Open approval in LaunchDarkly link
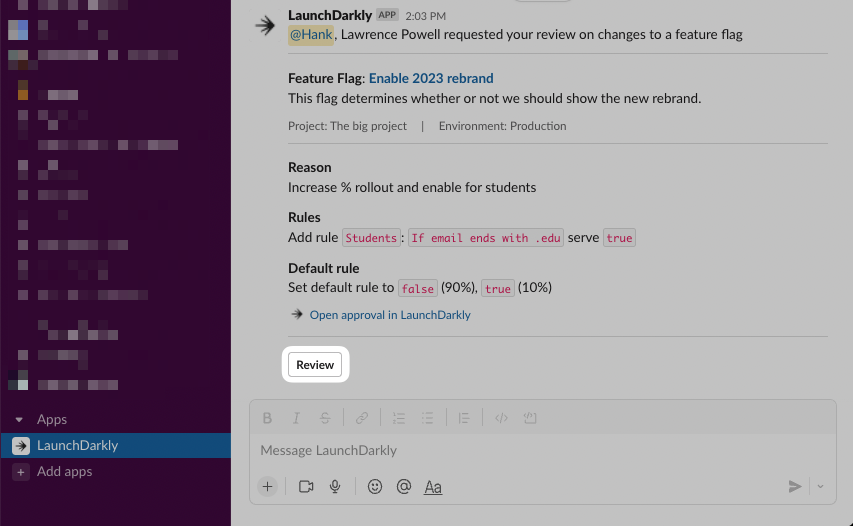 click(389, 315)
